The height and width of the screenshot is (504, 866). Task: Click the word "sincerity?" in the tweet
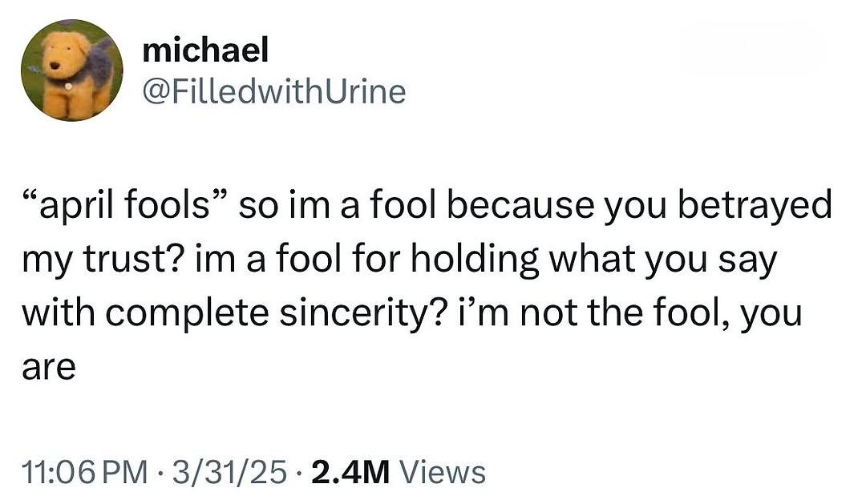(361, 313)
